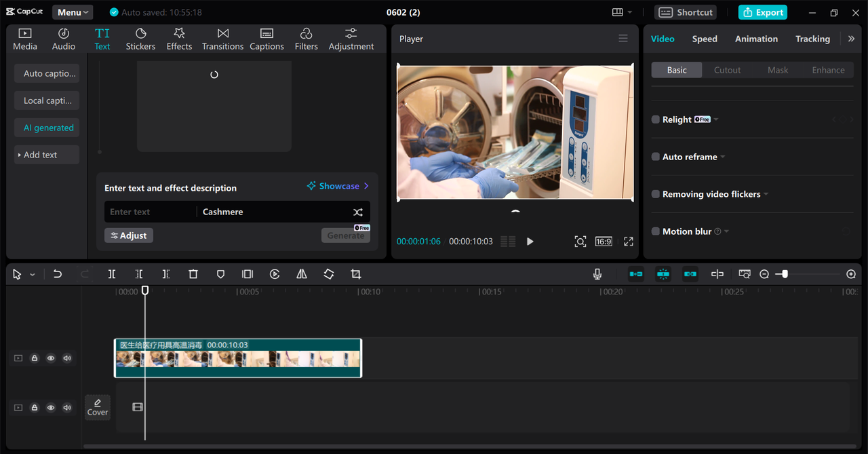Image resolution: width=868 pixels, height=454 pixels.
Task: Expand more property tabs arrows
Action: [x=851, y=39]
